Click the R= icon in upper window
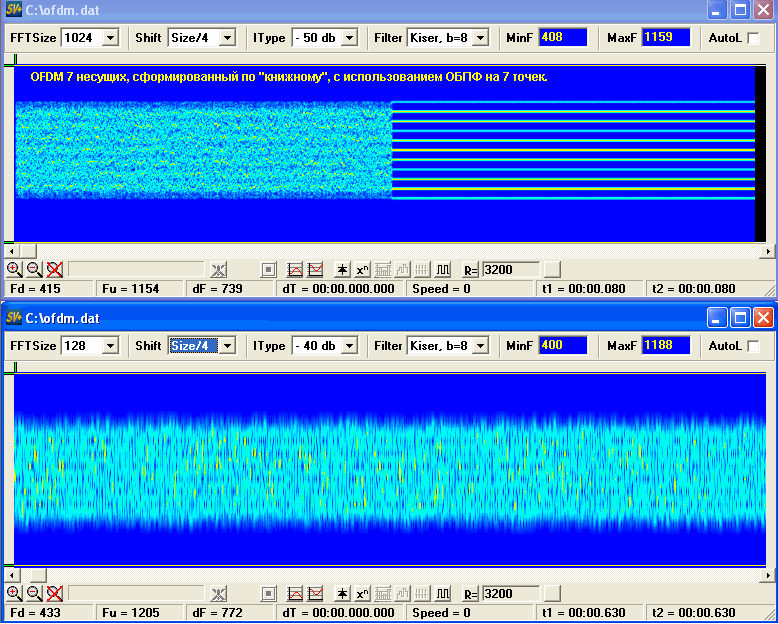 coord(470,270)
